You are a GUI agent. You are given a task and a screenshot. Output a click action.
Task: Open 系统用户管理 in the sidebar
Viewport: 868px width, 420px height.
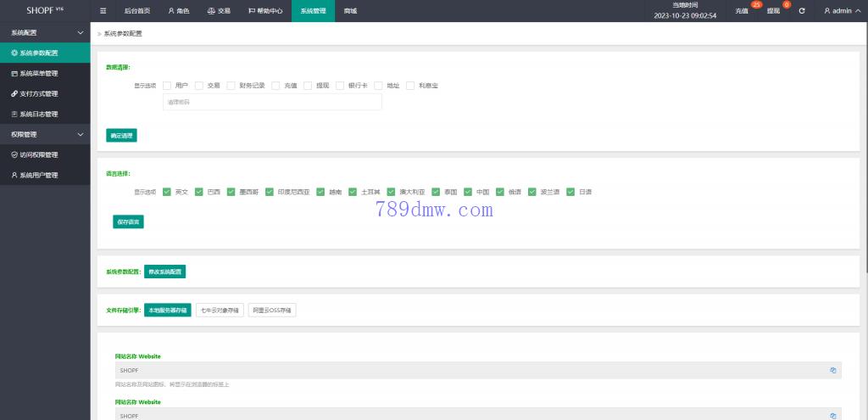[x=38, y=175]
